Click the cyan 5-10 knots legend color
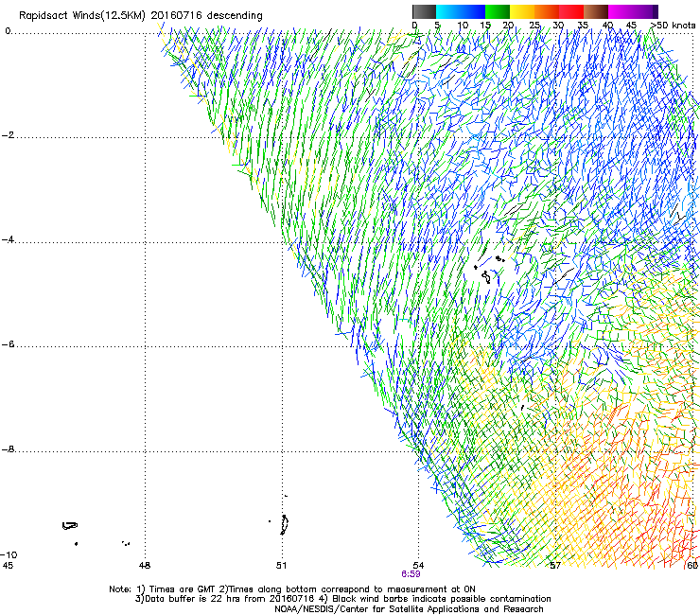Screen dimensions: 700x615 (448, 11)
